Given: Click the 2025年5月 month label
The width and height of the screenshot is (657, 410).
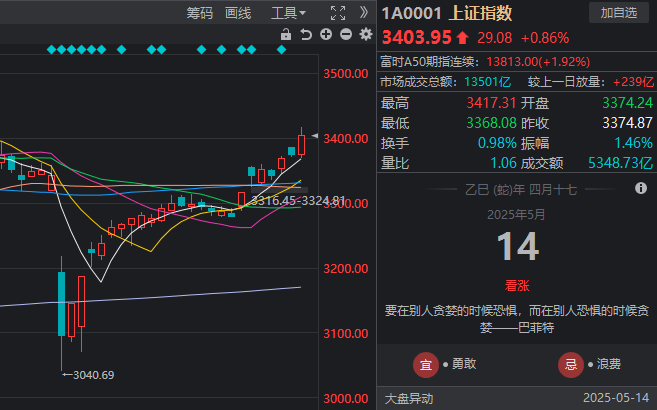Looking at the screenshot, I should click(x=516, y=215).
